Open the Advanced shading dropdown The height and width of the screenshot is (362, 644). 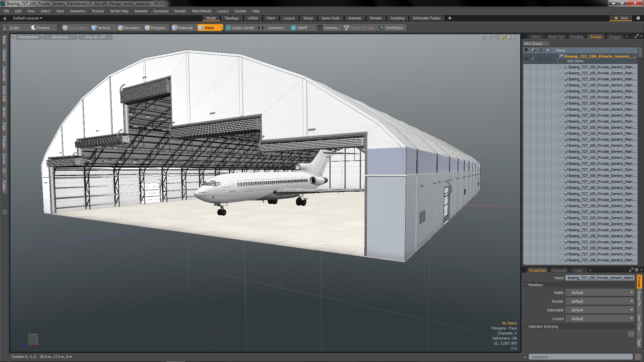[60, 37]
